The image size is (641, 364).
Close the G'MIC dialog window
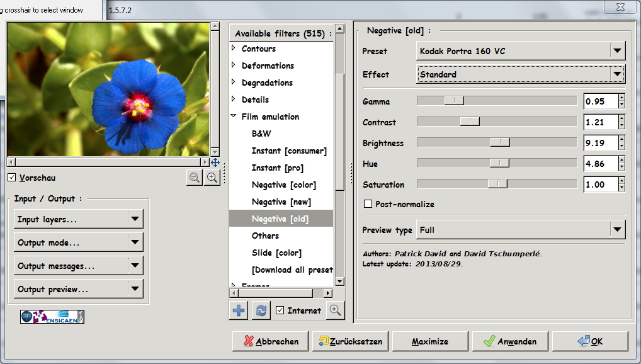(621, 6)
